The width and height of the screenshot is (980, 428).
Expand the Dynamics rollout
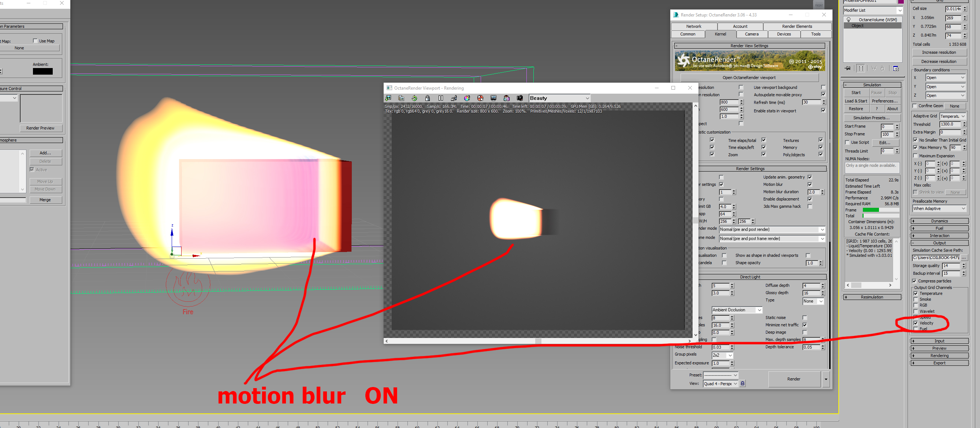click(x=939, y=221)
